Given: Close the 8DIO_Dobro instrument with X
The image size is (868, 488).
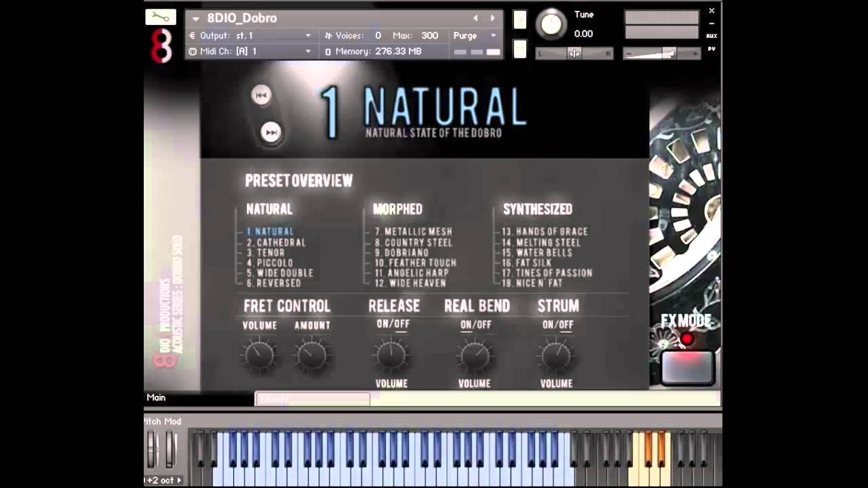Looking at the screenshot, I should pos(711,11).
